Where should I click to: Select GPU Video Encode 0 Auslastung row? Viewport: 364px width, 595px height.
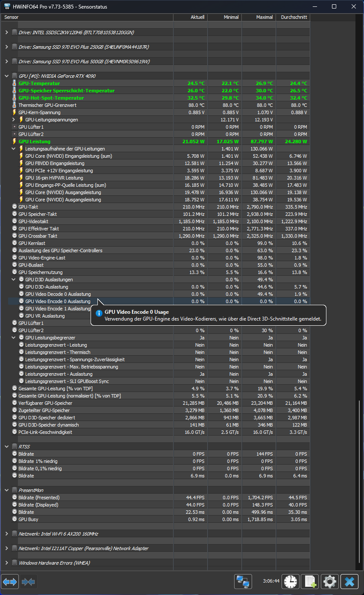point(159,301)
